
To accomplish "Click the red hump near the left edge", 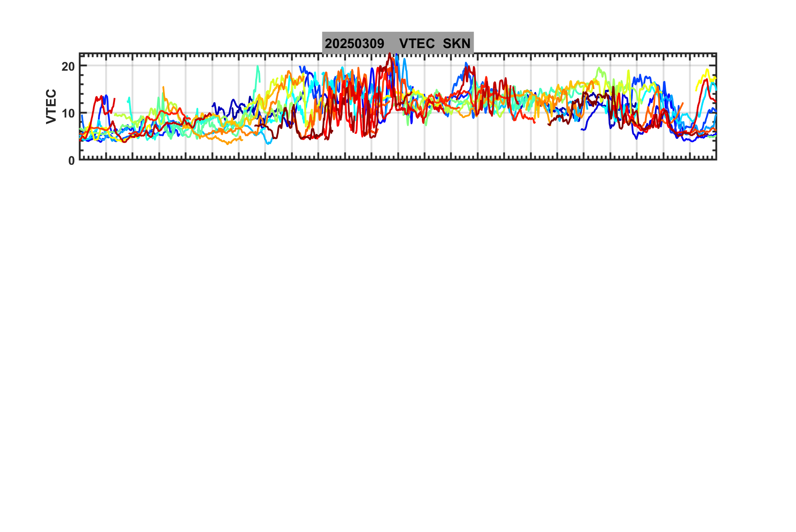I will coord(99,98).
